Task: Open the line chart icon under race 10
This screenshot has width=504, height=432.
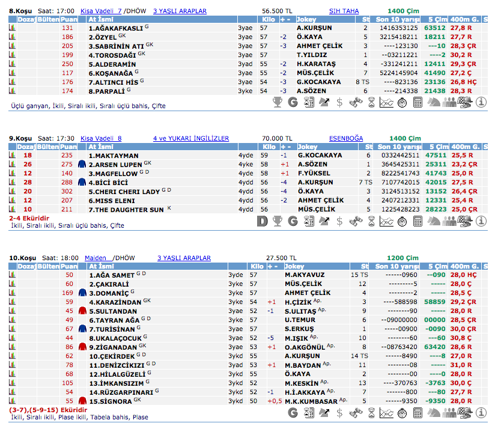Action: pyautogui.click(x=387, y=413)
